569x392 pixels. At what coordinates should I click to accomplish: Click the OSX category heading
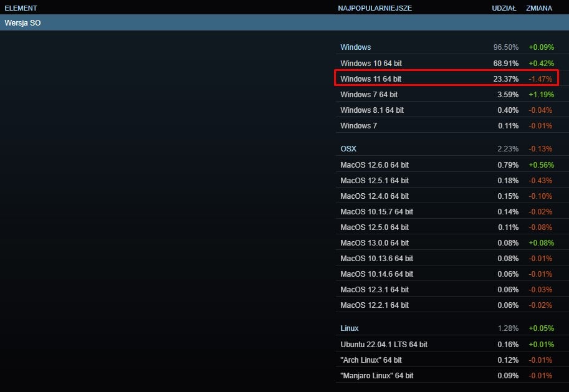click(348, 149)
